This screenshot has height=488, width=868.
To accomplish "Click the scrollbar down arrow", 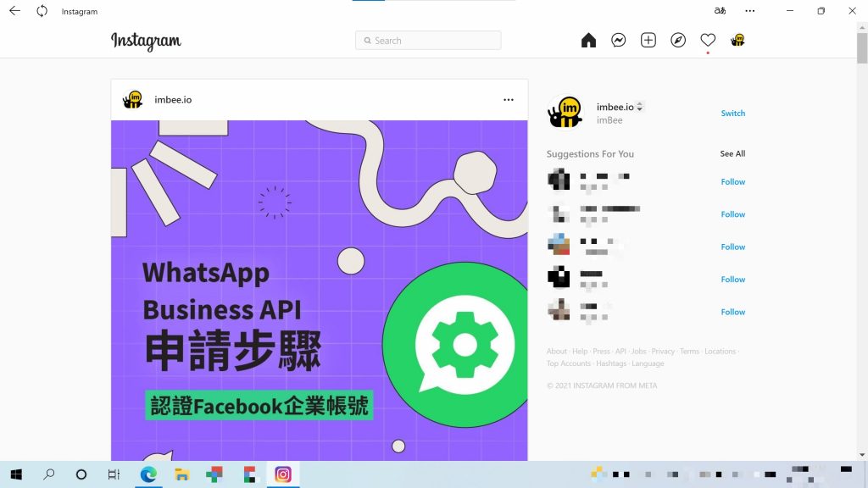I will pyautogui.click(x=862, y=455).
